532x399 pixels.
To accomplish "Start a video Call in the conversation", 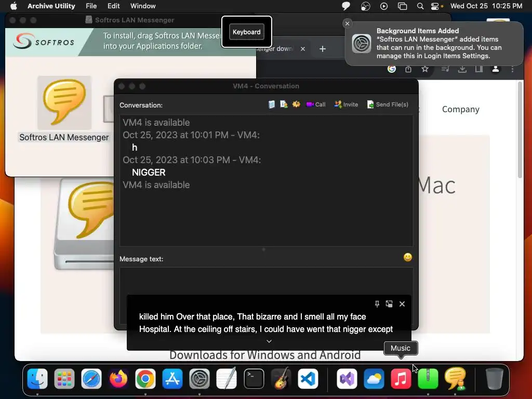I will (x=315, y=104).
